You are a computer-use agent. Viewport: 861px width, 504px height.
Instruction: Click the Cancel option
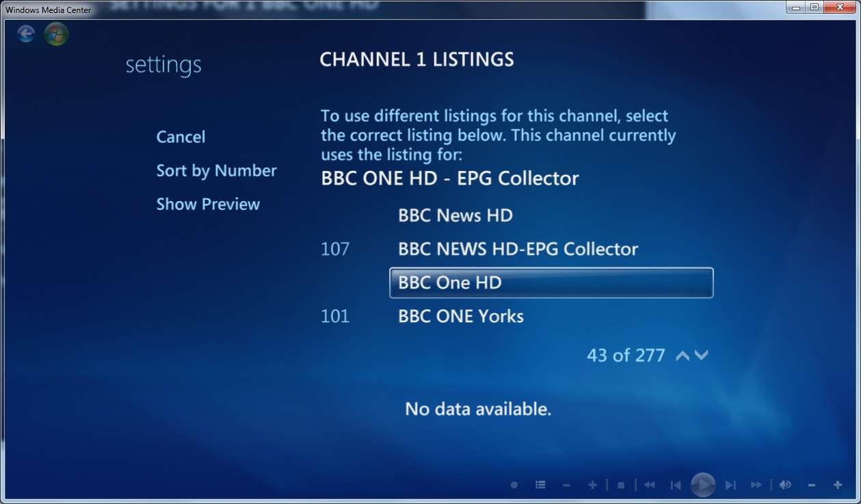pyautogui.click(x=181, y=137)
